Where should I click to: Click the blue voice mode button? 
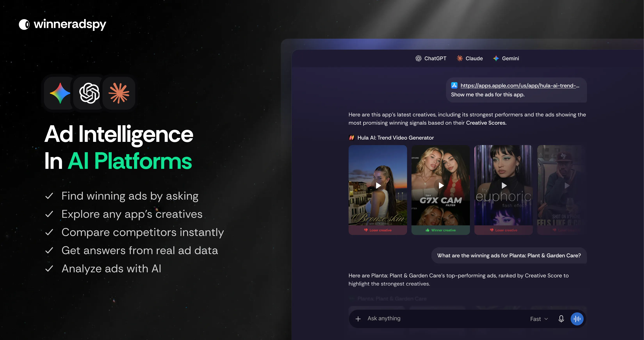tap(577, 319)
